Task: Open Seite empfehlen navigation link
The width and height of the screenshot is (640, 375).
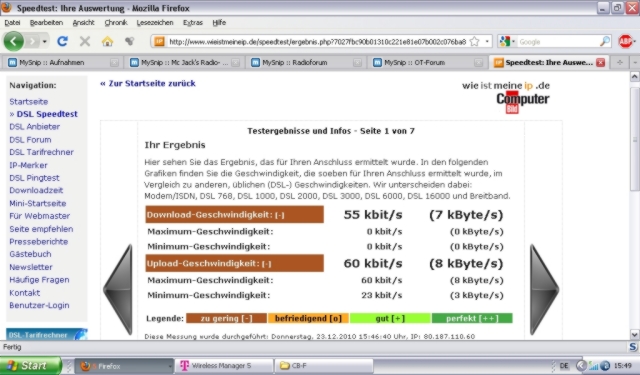Action: 41,229
